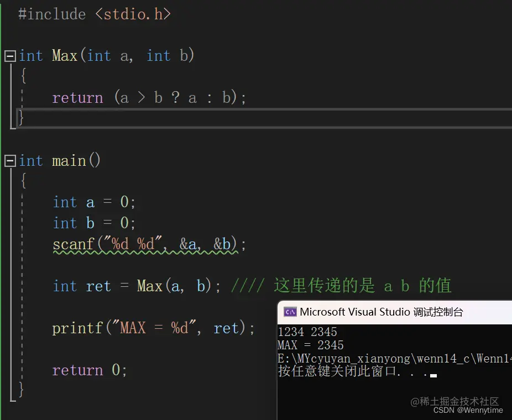Click the printf("MAX = %d", ret); line
512x420 pixels.
coord(153,328)
